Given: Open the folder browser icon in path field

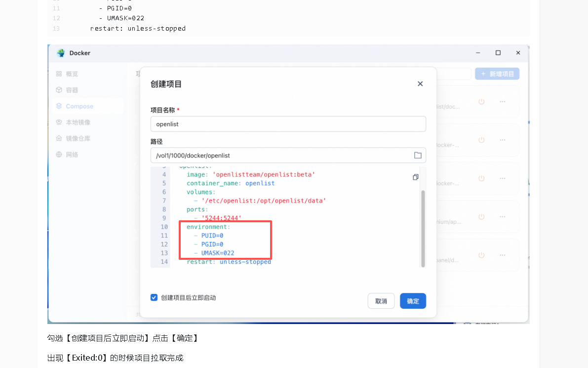Looking at the screenshot, I should click(418, 155).
